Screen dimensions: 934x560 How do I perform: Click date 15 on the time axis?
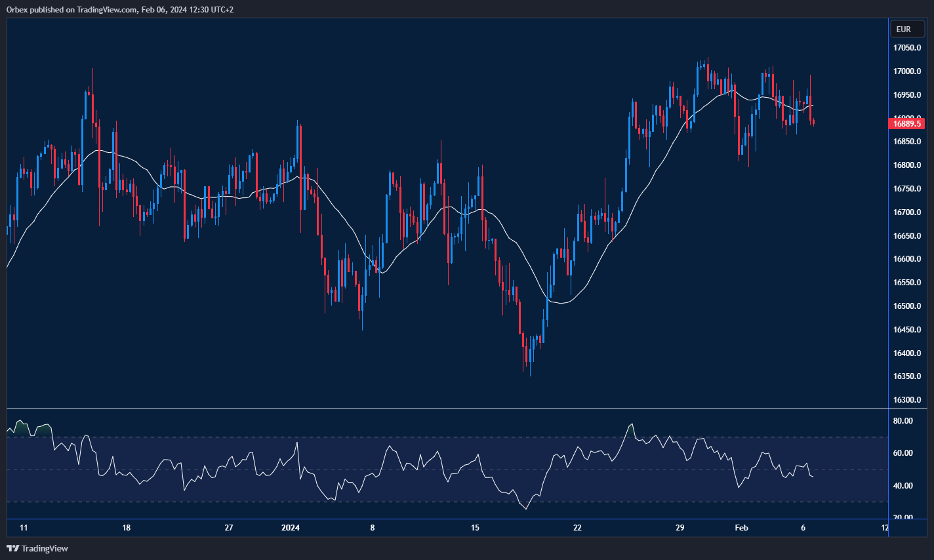pos(475,528)
